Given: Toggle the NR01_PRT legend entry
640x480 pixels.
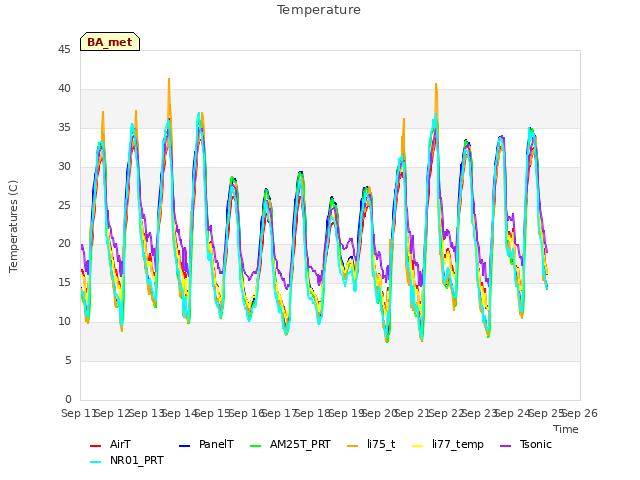Looking at the screenshot, I should click(x=127, y=461).
